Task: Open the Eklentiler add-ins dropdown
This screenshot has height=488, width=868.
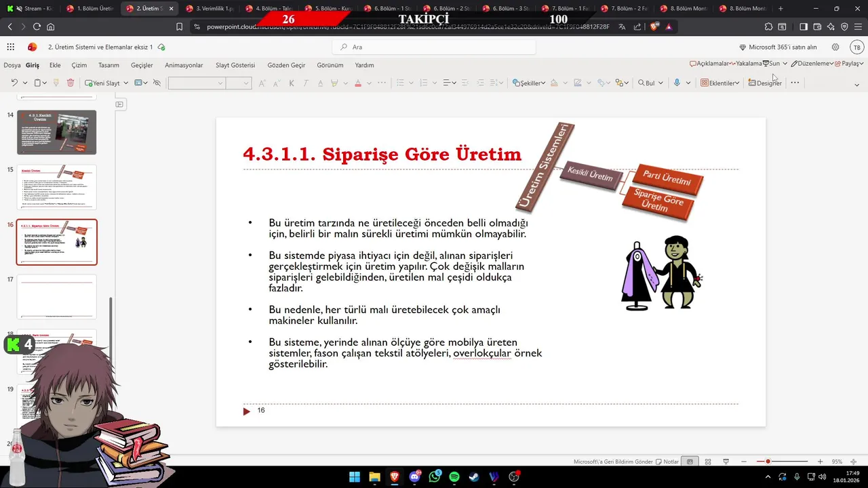Action: coord(719,83)
